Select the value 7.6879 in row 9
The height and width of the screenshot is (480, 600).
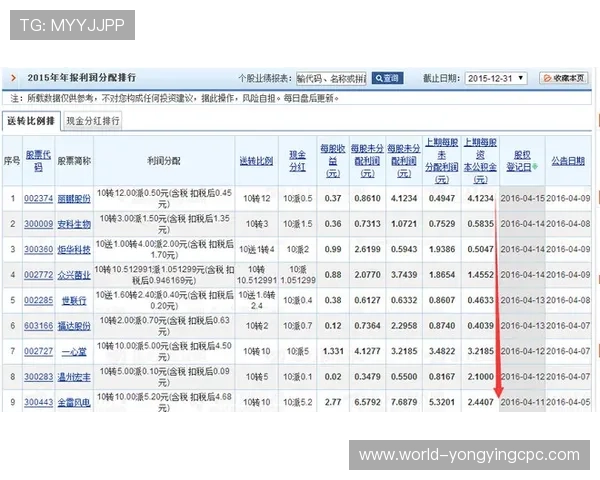coord(404,402)
